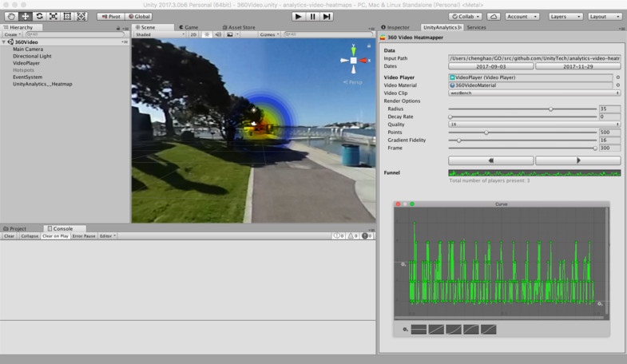Select VideoPlayer object in Hierarchy
627x364 pixels.
click(x=26, y=63)
